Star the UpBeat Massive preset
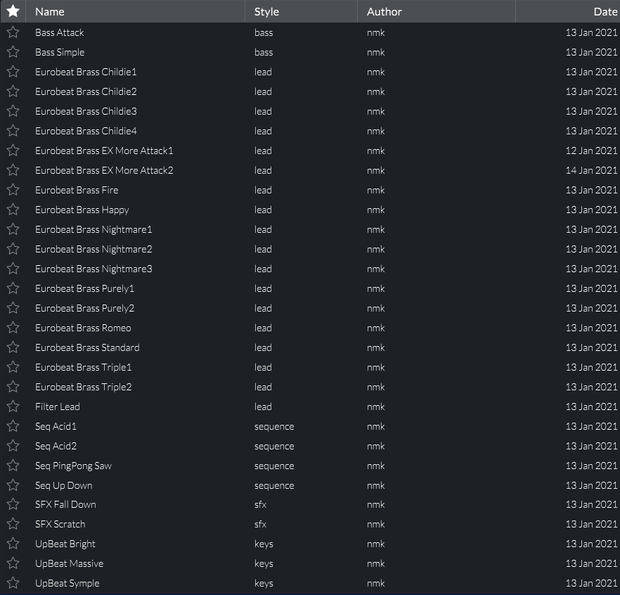Viewport: 620px width, 595px height. coord(13,563)
